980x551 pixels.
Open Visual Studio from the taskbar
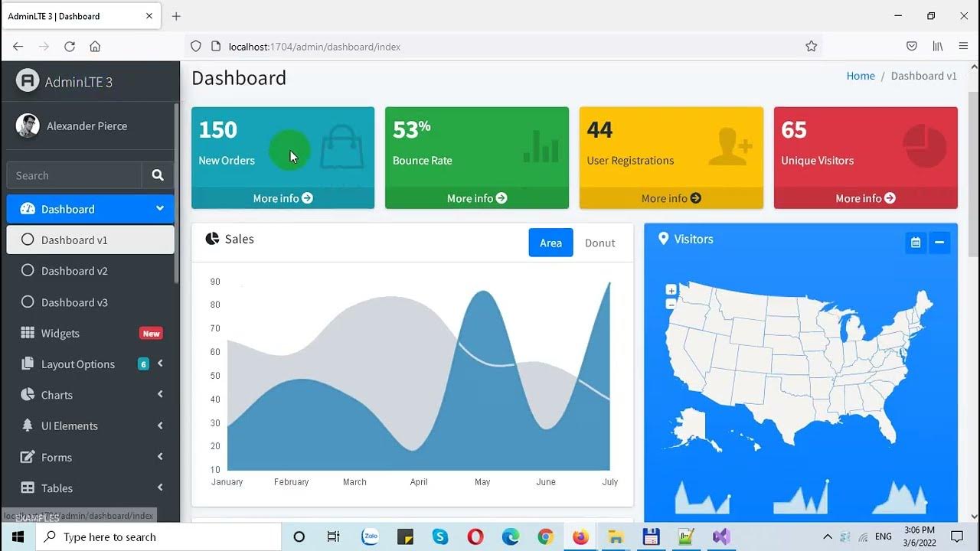click(x=721, y=536)
